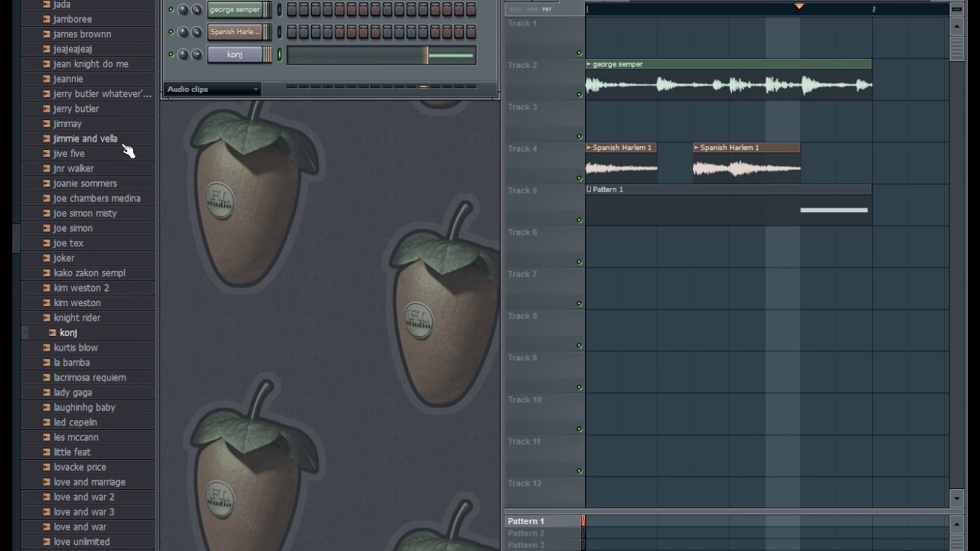
Task: Click folder icon beside jeannie
Action: pos(47,79)
